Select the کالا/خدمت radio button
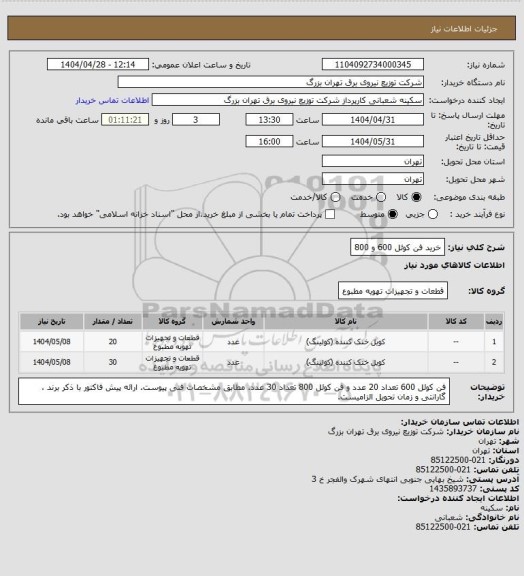This screenshot has height=576, width=524. pyautogui.click(x=335, y=197)
